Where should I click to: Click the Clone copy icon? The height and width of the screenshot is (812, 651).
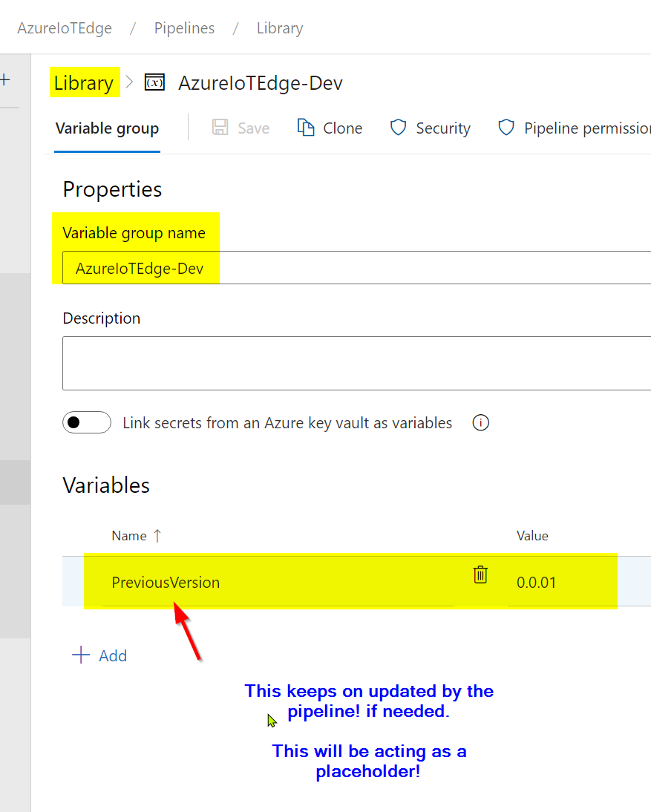tap(306, 128)
